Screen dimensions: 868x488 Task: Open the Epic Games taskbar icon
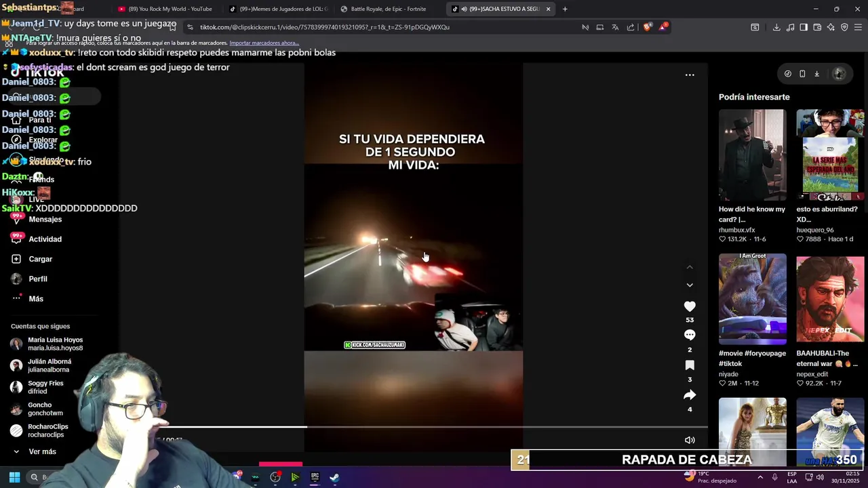pos(315,477)
